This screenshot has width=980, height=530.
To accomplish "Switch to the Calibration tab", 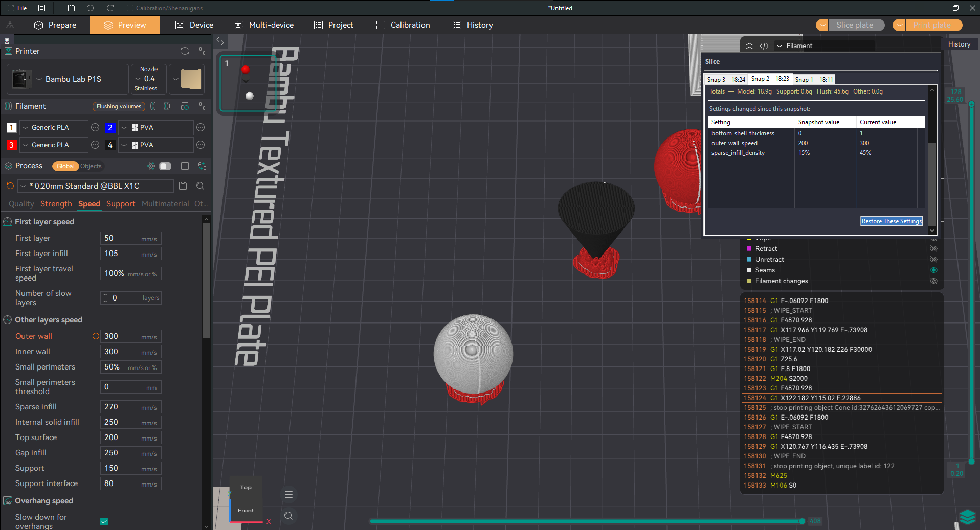I will click(403, 25).
